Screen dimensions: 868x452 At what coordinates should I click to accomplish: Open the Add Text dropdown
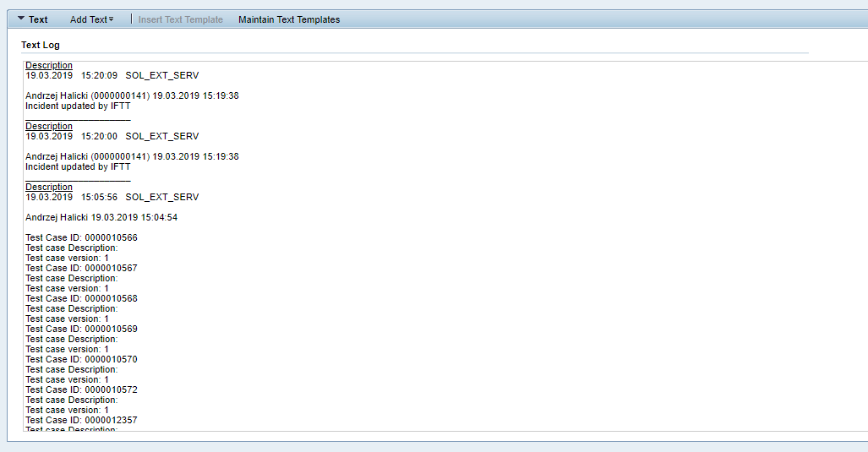[x=92, y=19]
